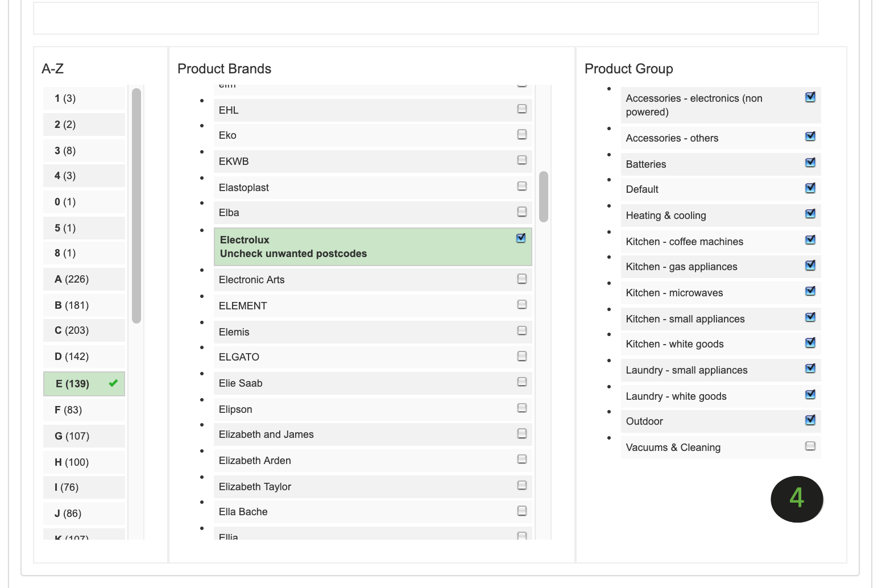Check the Elizabeth and James checkbox

(521, 433)
